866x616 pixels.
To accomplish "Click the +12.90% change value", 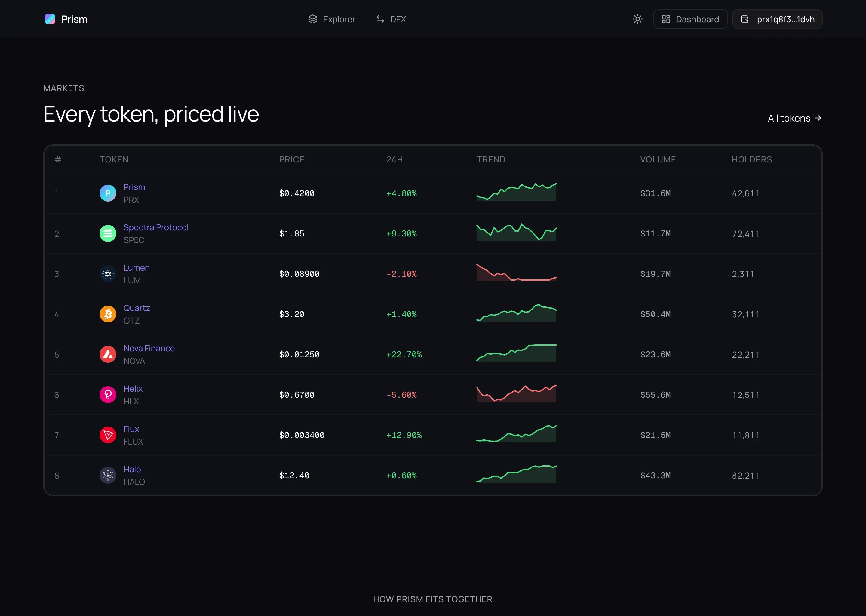I will click(x=404, y=435).
